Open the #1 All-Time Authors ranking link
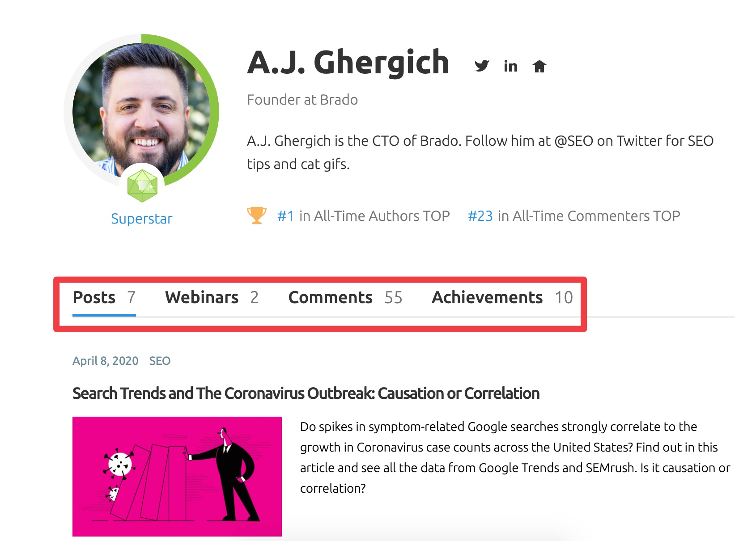The height and width of the screenshot is (541, 756). click(285, 216)
